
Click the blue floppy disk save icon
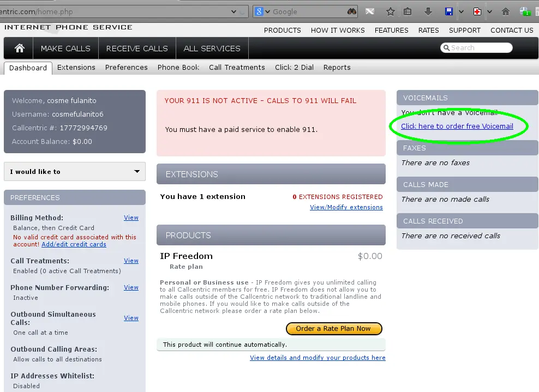(448, 11)
